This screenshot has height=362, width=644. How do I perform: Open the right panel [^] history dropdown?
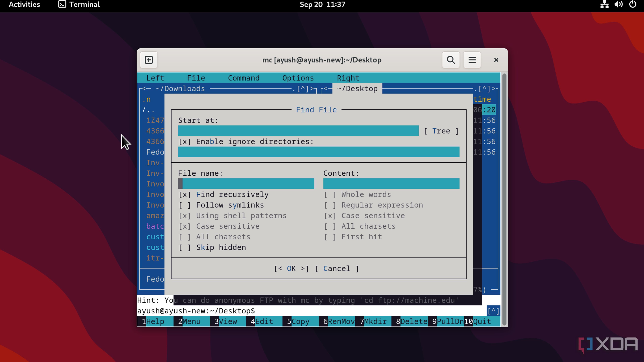coord(484,89)
